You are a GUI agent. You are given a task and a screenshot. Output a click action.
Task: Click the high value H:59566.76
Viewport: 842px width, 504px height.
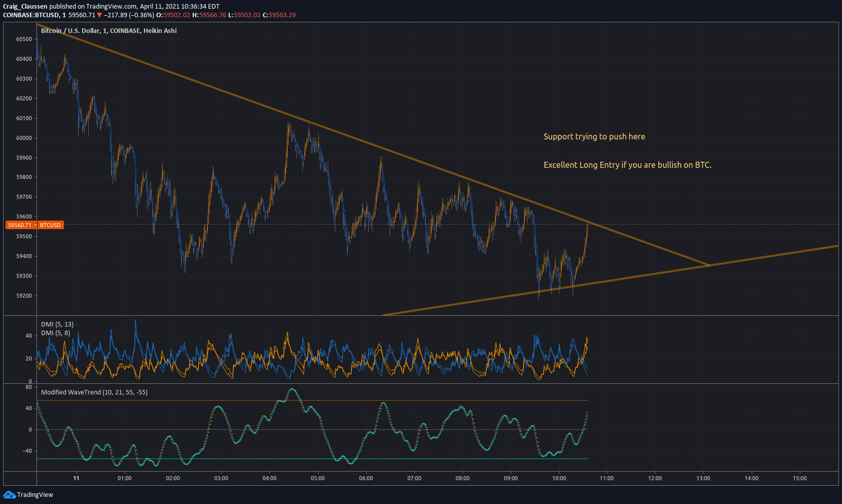209,15
